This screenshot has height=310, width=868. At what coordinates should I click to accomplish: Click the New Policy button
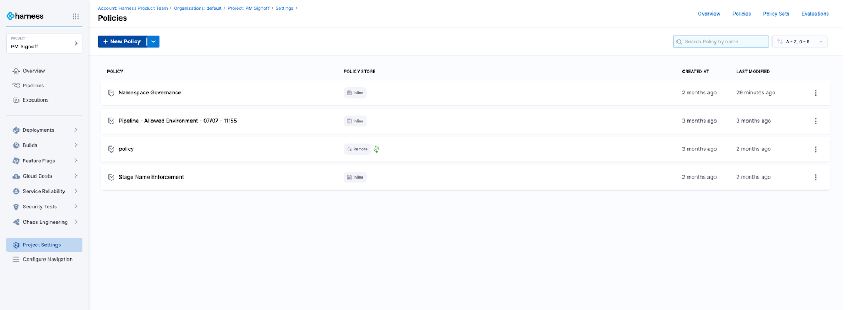click(122, 42)
